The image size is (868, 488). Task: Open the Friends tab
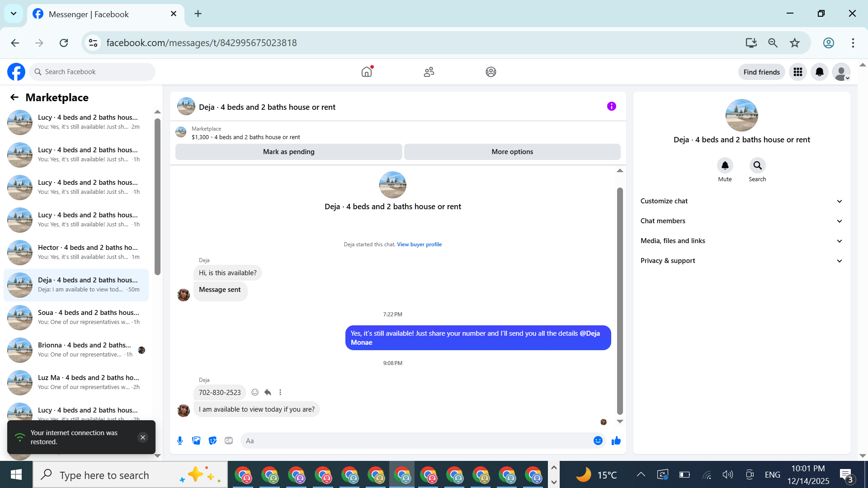(x=429, y=72)
